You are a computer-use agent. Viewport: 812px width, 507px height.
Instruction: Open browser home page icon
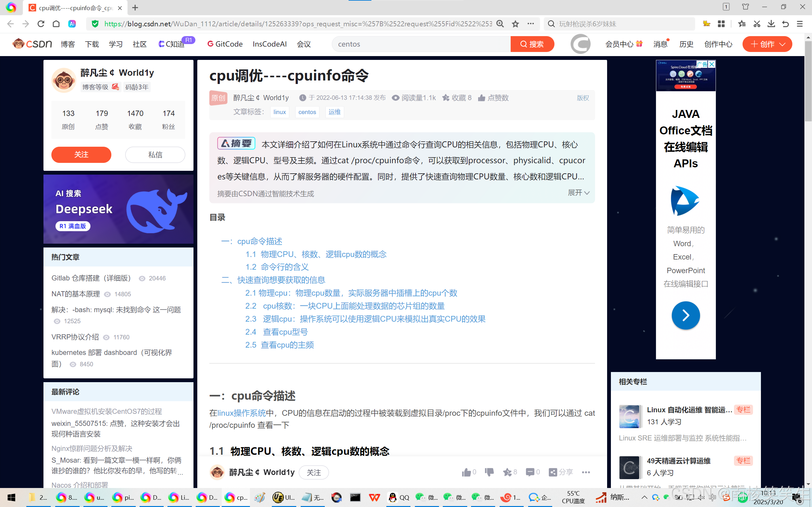(56, 24)
